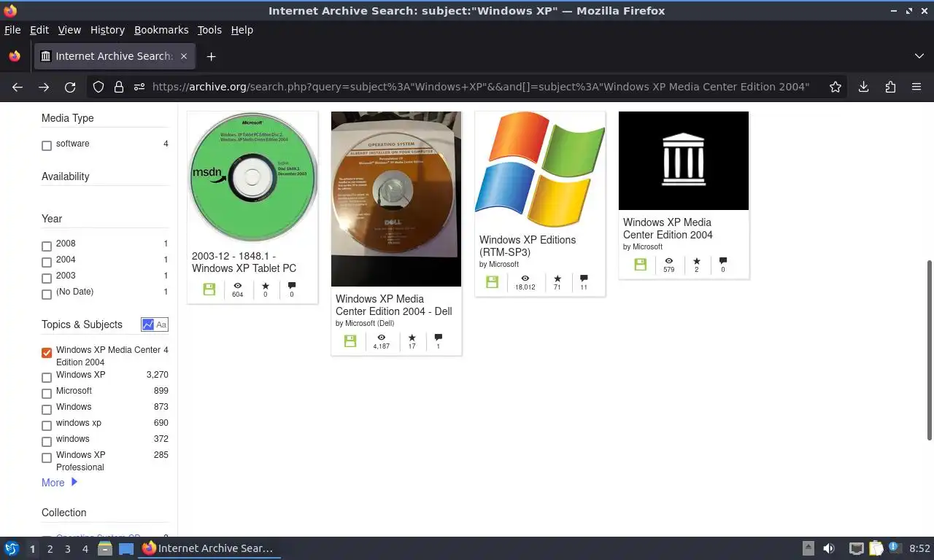Uncheck Windows XP Media Center Edition 2004 filter
This screenshot has height=560, width=934.
pyautogui.click(x=47, y=353)
